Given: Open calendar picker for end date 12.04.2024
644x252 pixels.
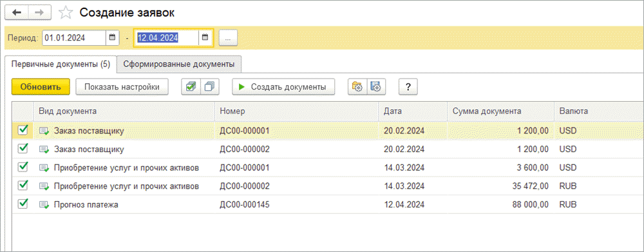Looking at the screenshot, I should coord(205,38).
